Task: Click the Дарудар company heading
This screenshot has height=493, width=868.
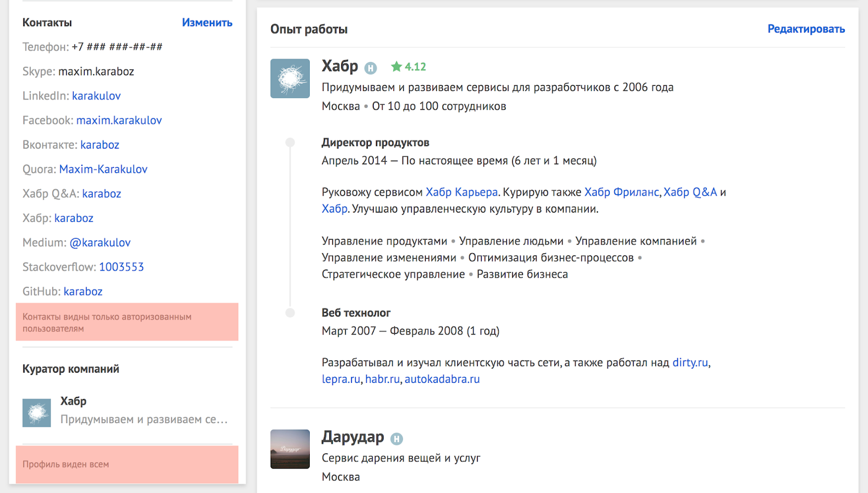Action: pos(353,437)
